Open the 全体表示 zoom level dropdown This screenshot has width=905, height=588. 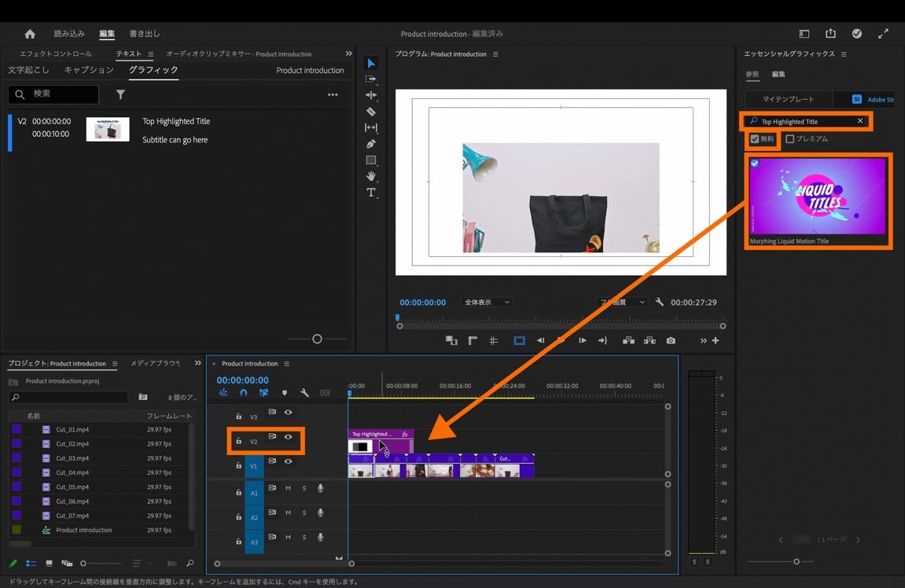487,302
